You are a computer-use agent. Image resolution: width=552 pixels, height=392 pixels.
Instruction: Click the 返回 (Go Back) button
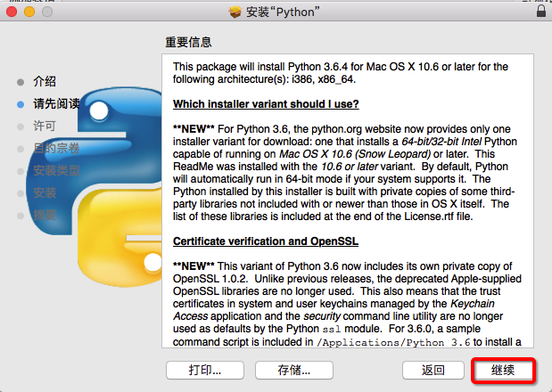(x=433, y=371)
